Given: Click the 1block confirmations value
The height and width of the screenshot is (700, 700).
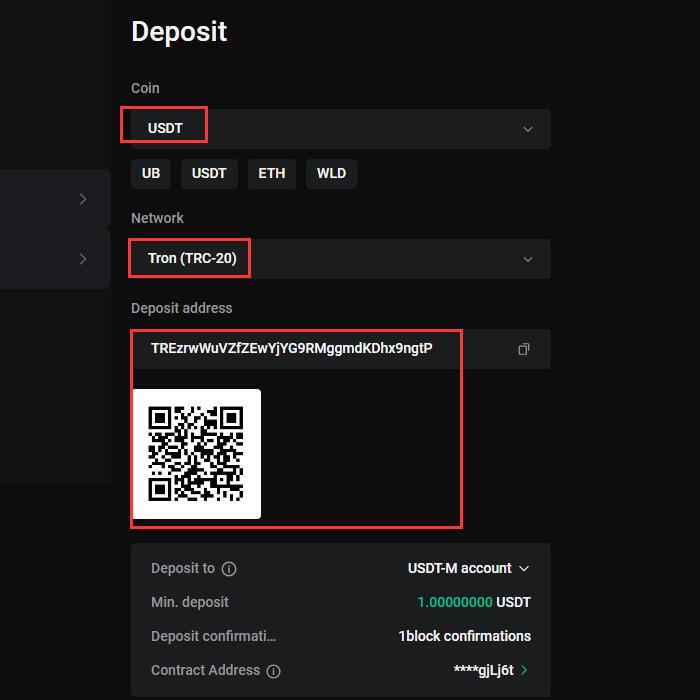Looking at the screenshot, I should [x=465, y=636].
